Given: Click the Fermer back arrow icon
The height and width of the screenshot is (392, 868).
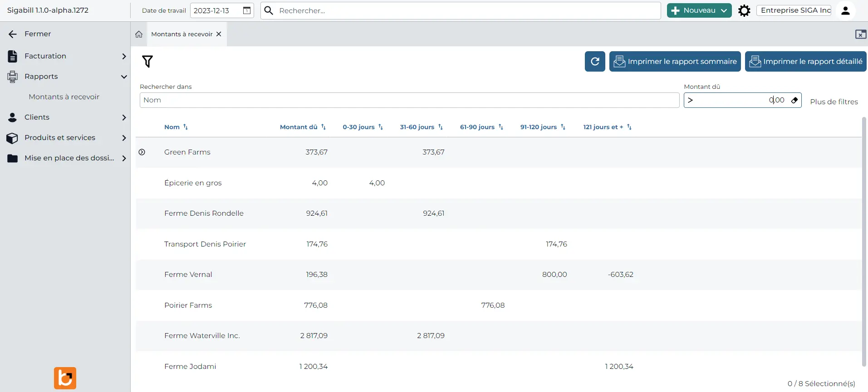Looking at the screenshot, I should [x=13, y=34].
